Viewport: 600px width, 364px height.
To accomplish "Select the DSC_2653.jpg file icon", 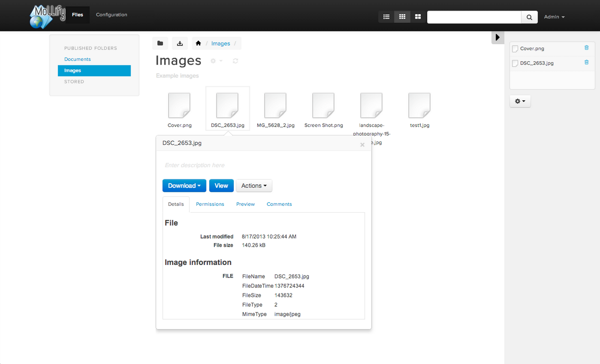I will point(227,105).
